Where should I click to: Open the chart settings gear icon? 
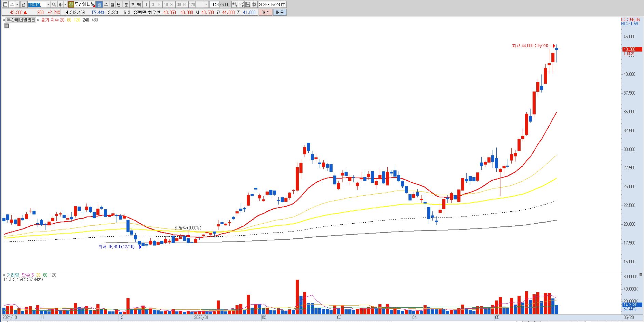[254, 4]
